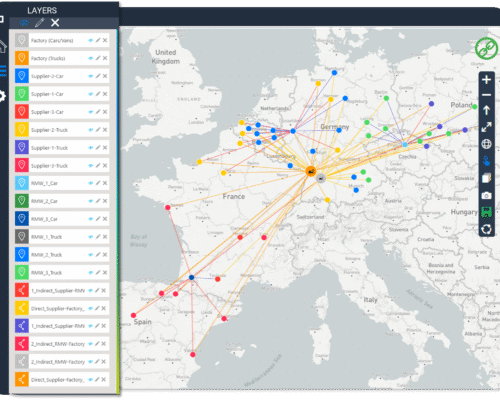Click the layers list icon in sidebar
This screenshot has height=400, width=500.
click(x=3, y=71)
